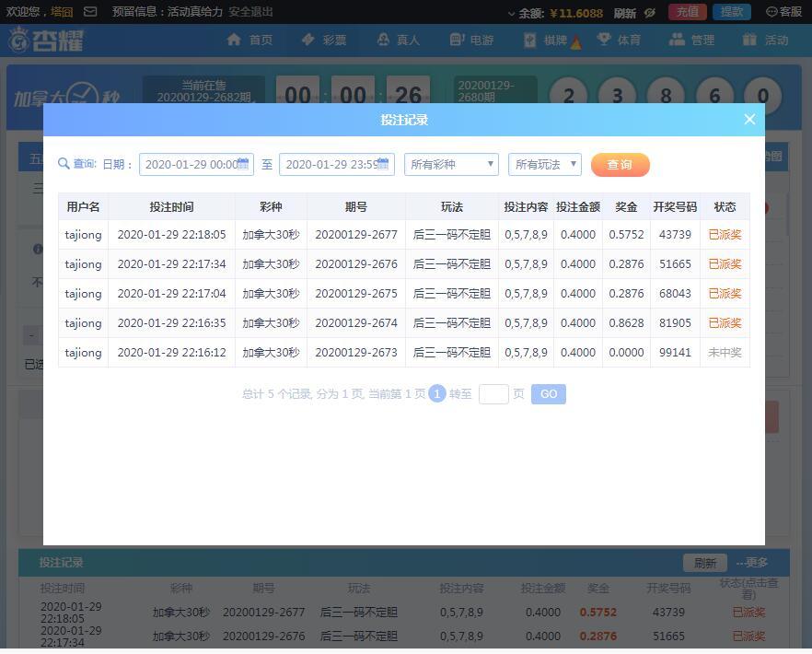812x654 pixels.
Task: Close the 投注记录 dialog with the X
Action: pyautogui.click(x=749, y=120)
